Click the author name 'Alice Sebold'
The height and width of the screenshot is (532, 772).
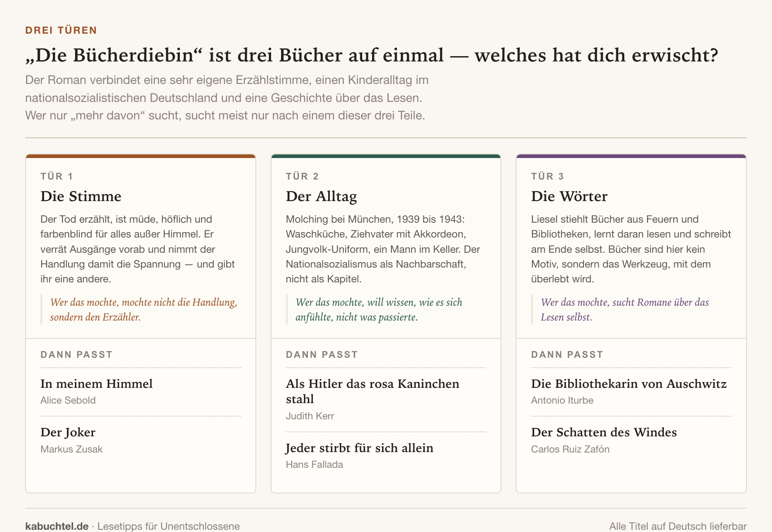pyautogui.click(x=68, y=400)
